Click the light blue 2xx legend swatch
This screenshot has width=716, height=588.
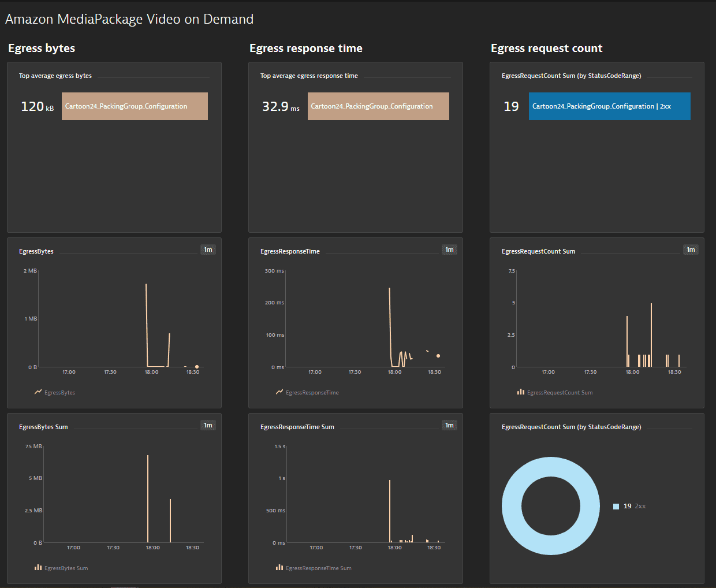[616, 507]
